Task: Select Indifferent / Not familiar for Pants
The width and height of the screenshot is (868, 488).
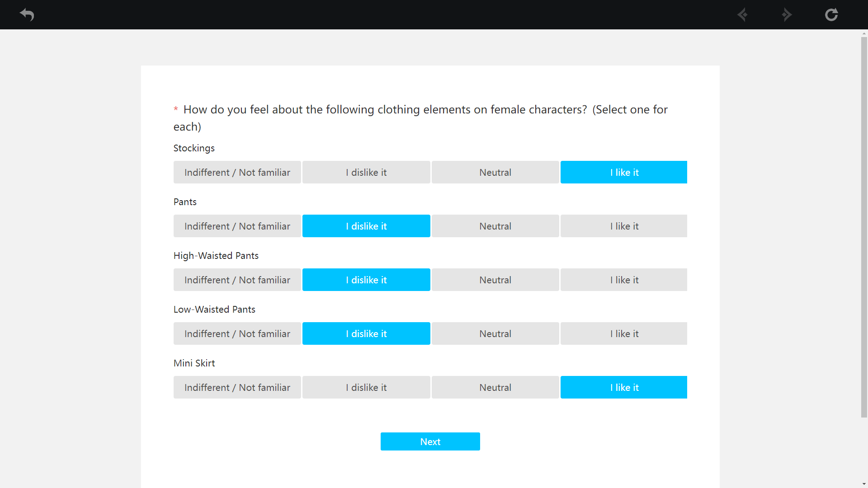Action: 237,226
